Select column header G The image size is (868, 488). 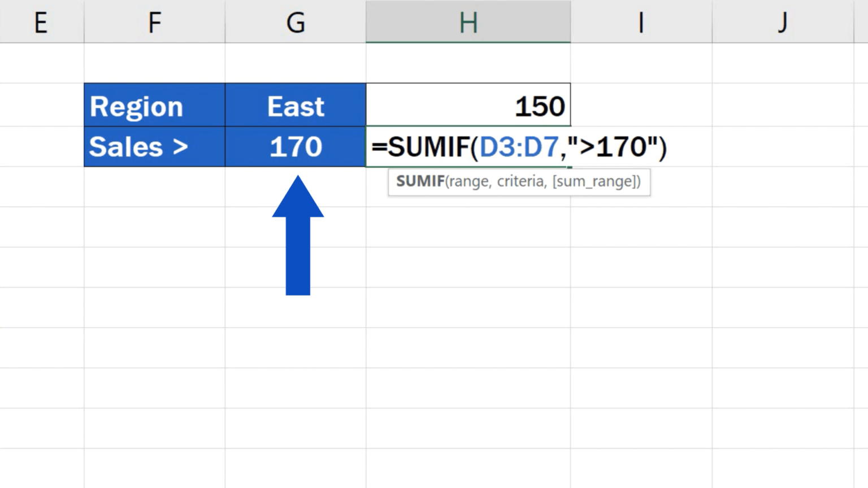click(x=295, y=23)
